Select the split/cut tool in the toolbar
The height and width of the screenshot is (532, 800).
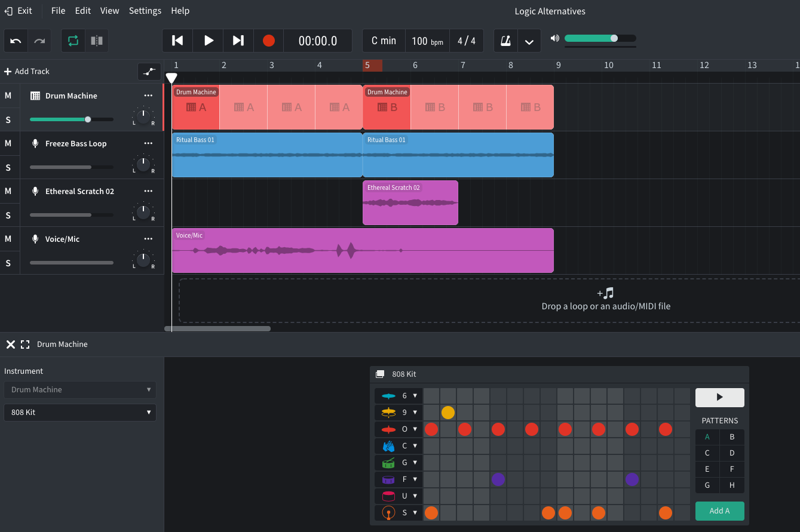pyautogui.click(x=96, y=41)
